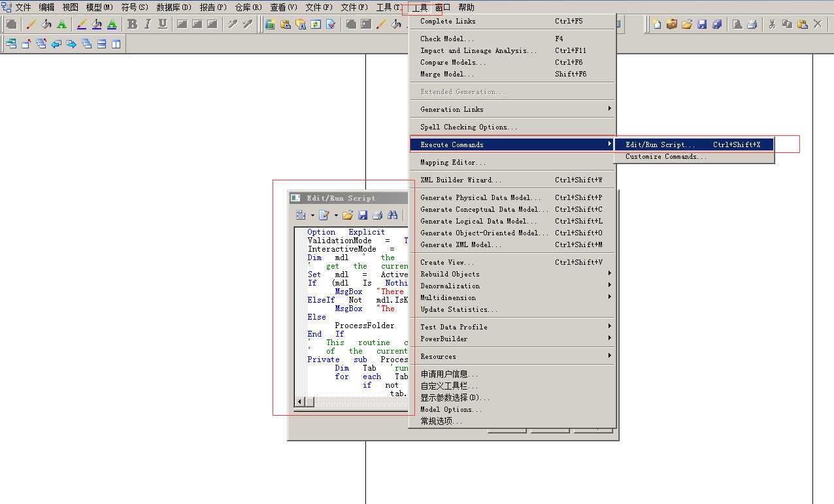
Task: Choose Spell Checking Options entry
Action: coord(513,127)
